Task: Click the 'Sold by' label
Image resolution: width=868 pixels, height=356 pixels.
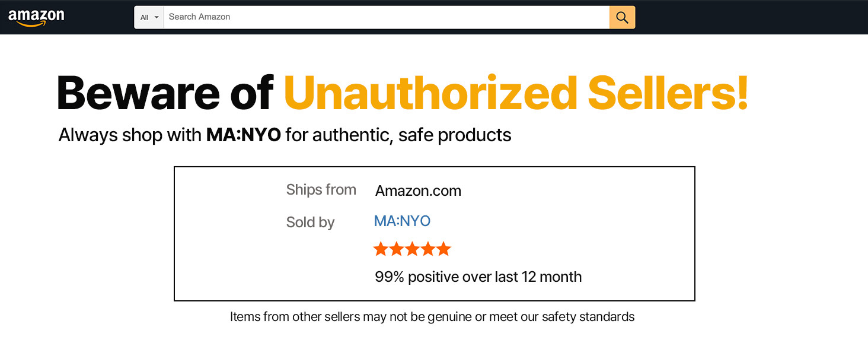Action: click(x=310, y=223)
